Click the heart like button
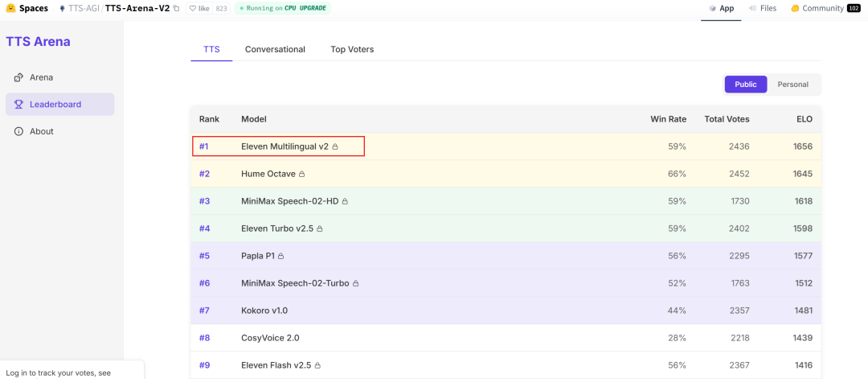Image resolution: width=868 pixels, height=379 pixels. pyautogui.click(x=199, y=8)
